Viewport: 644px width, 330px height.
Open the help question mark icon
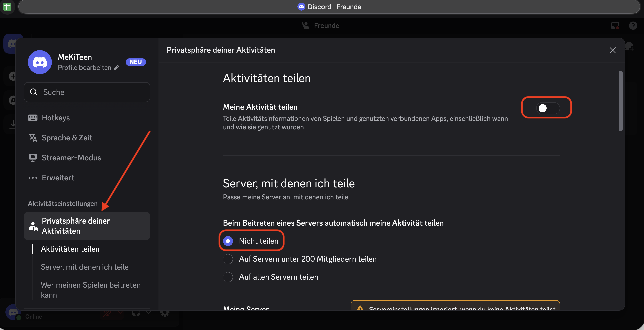(x=633, y=26)
